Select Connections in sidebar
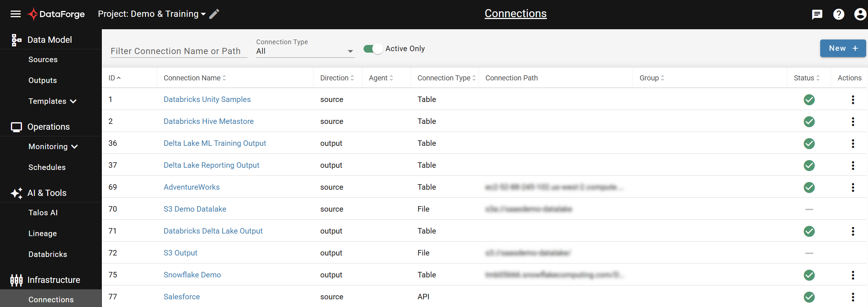 click(x=51, y=300)
